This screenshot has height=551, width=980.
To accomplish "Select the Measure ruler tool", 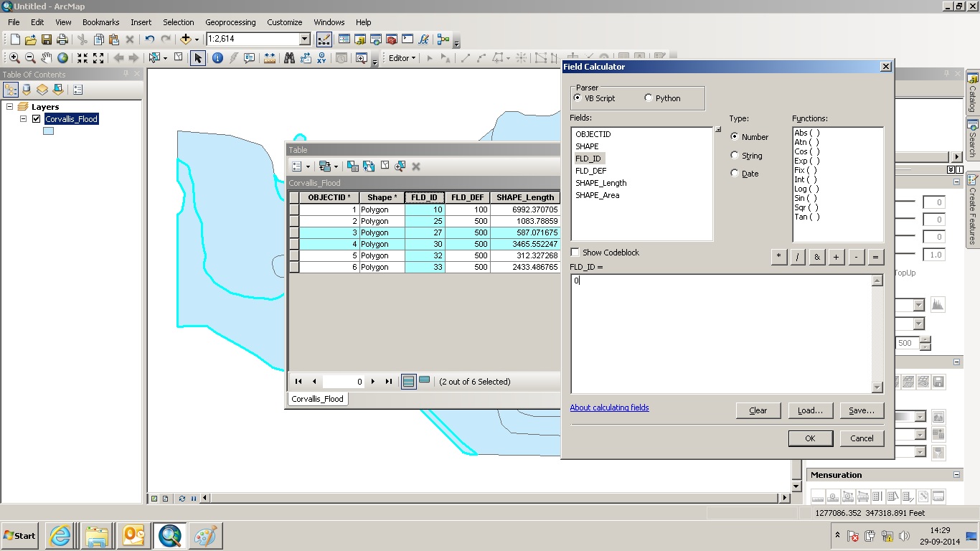I will [x=270, y=58].
